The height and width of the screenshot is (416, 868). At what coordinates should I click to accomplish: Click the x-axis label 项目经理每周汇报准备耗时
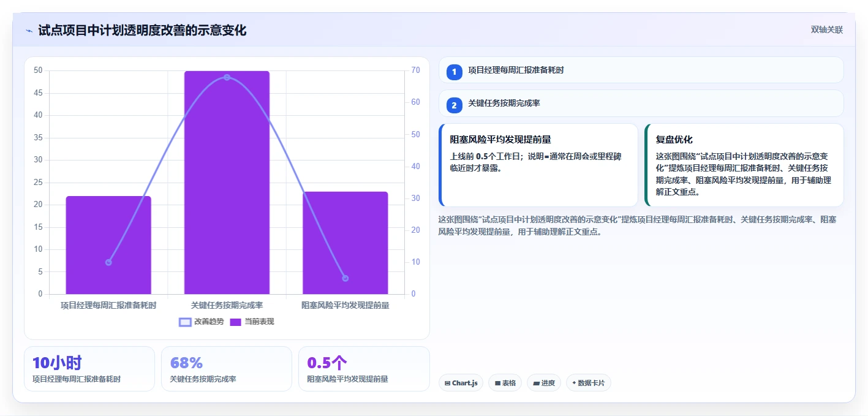(108, 305)
